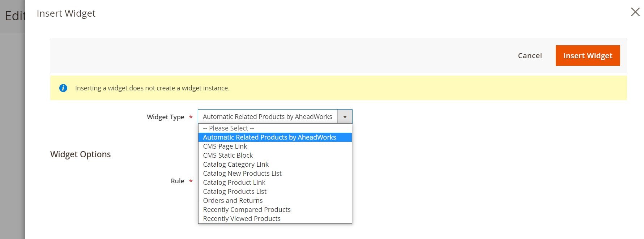
Task: Pick Catalog Products List from list
Action: click(x=275, y=192)
